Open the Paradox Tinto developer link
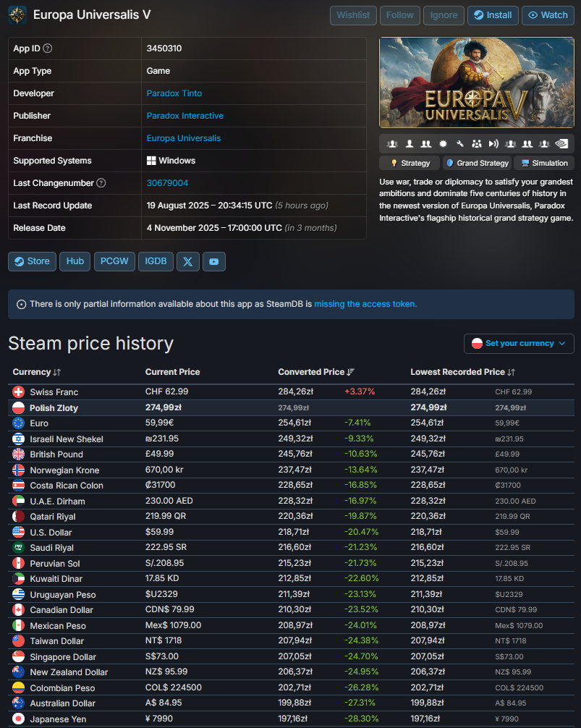Screen dimensions: 581x728 [174, 93]
